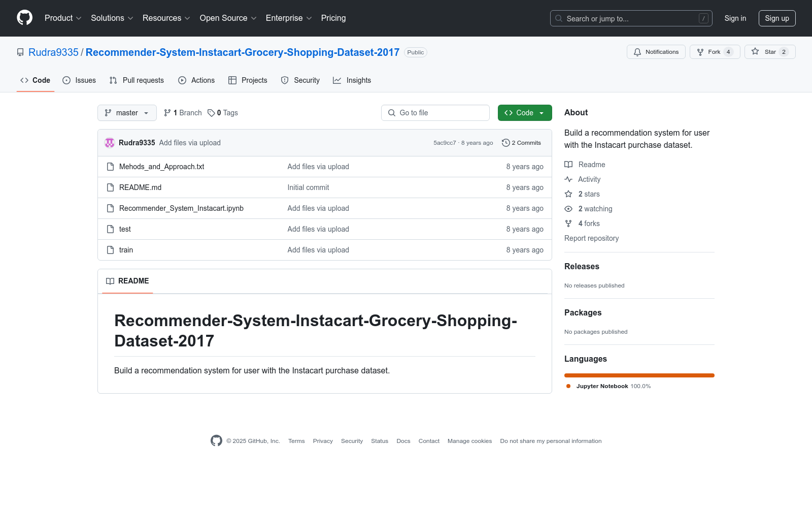Viewport: 812px width, 508px height.
Task: Click the orange Languages bar
Action: (639, 375)
